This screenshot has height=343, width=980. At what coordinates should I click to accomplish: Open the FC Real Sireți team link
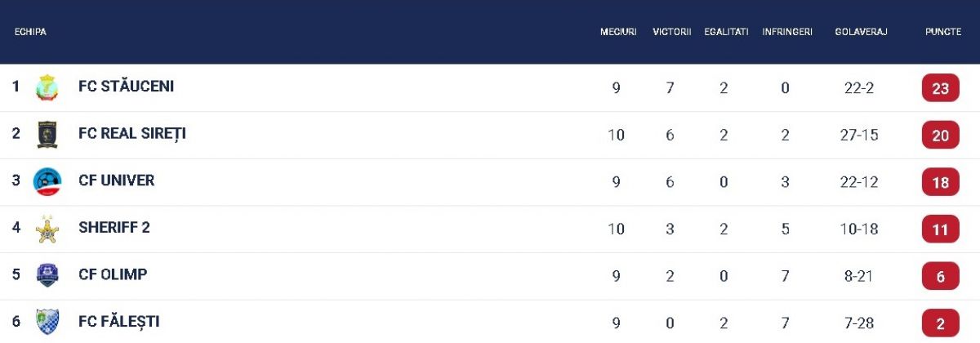pos(132,133)
